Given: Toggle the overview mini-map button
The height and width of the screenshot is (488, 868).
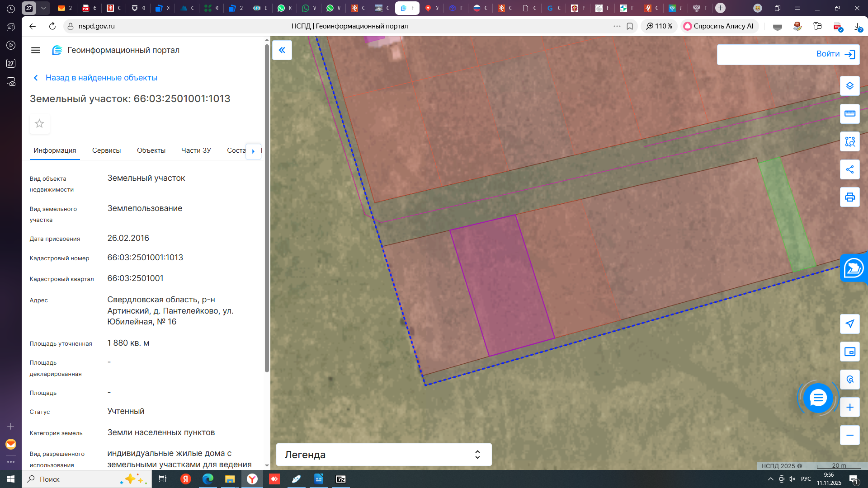Looking at the screenshot, I should [849, 352].
